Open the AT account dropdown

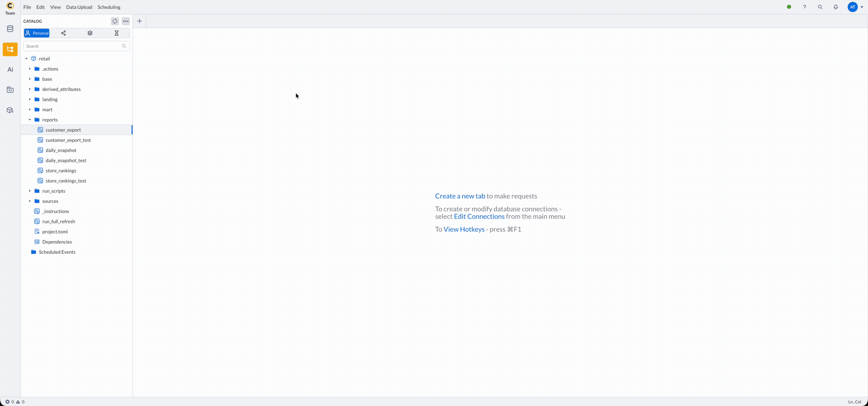pyautogui.click(x=854, y=7)
